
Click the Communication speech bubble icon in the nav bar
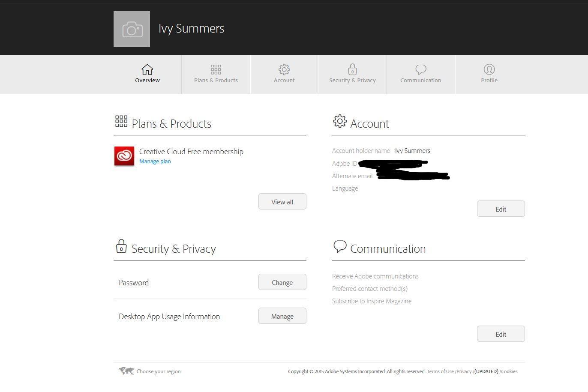(421, 69)
